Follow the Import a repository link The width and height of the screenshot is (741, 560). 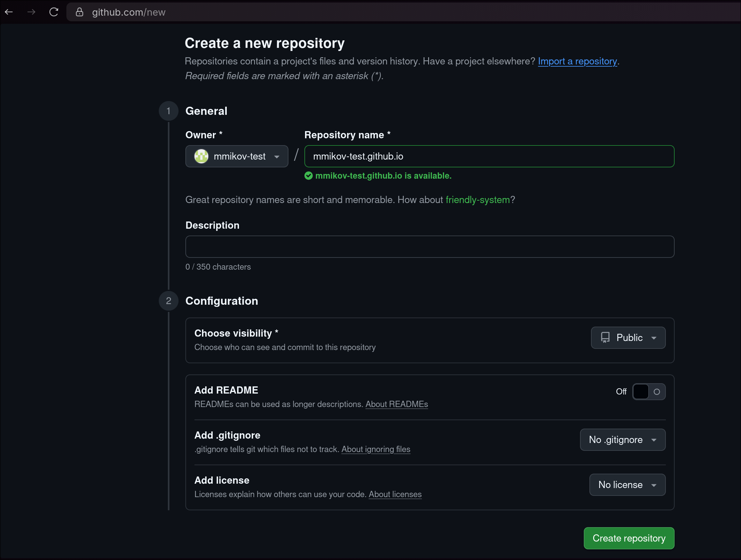[x=577, y=61]
